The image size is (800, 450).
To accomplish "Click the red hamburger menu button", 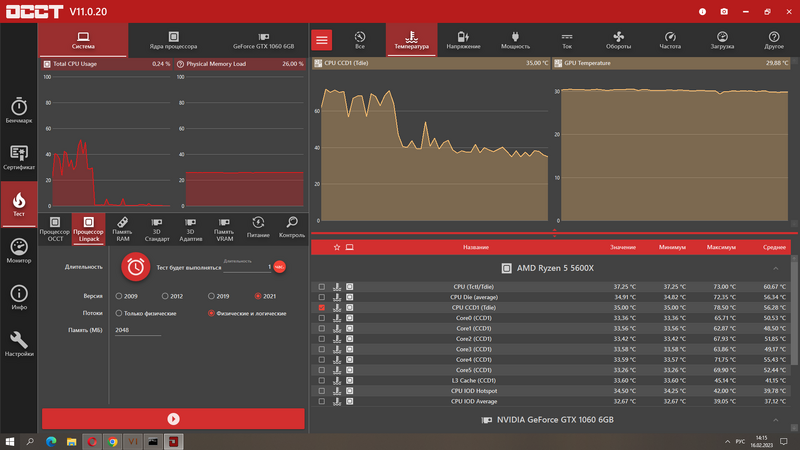I will (322, 40).
